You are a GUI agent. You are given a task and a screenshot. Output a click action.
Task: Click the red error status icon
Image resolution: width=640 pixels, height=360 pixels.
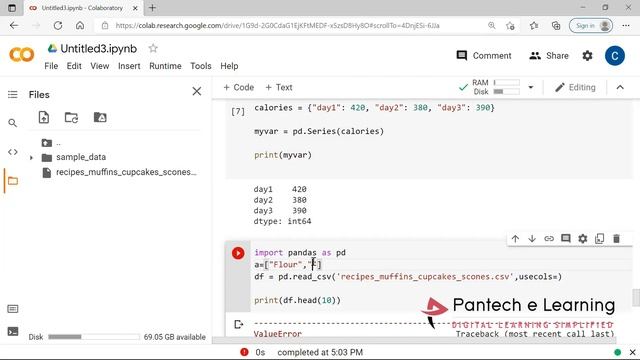pos(244,352)
